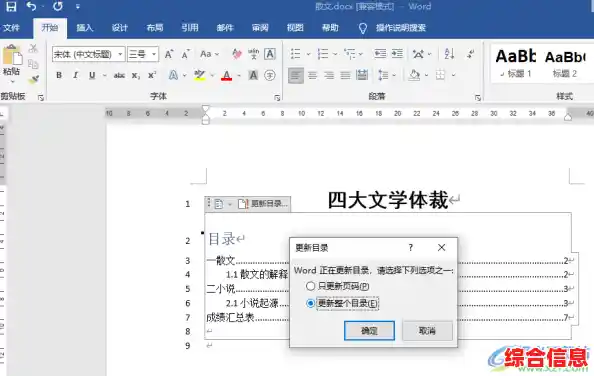This screenshot has height=376, width=594.
Task: Click the lightbulb Tell Me icon
Action: point(363,28)
